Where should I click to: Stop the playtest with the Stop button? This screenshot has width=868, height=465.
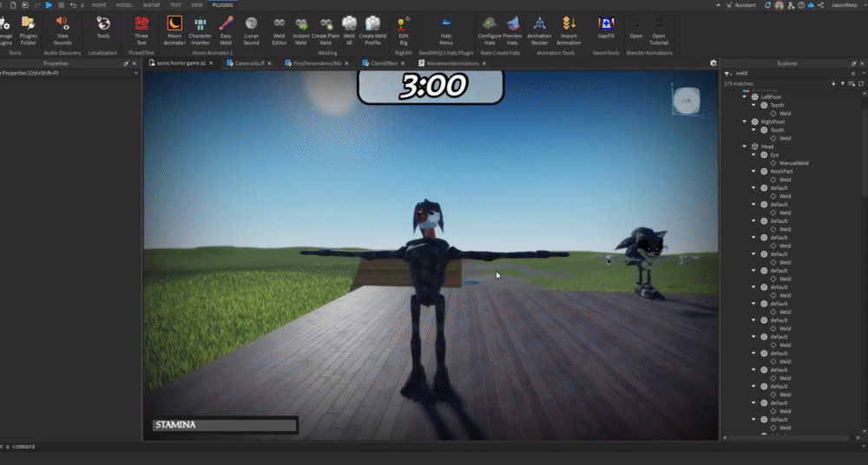click(x=61, y=5)
